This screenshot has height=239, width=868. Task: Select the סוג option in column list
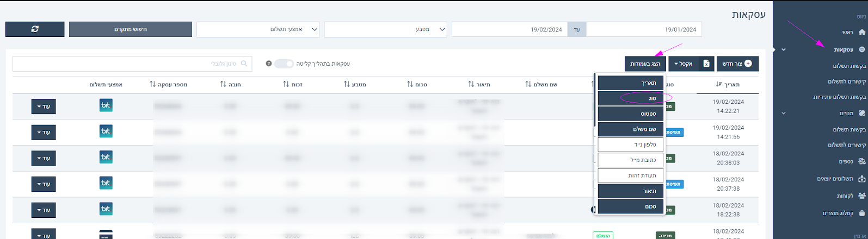coord(630,98)
